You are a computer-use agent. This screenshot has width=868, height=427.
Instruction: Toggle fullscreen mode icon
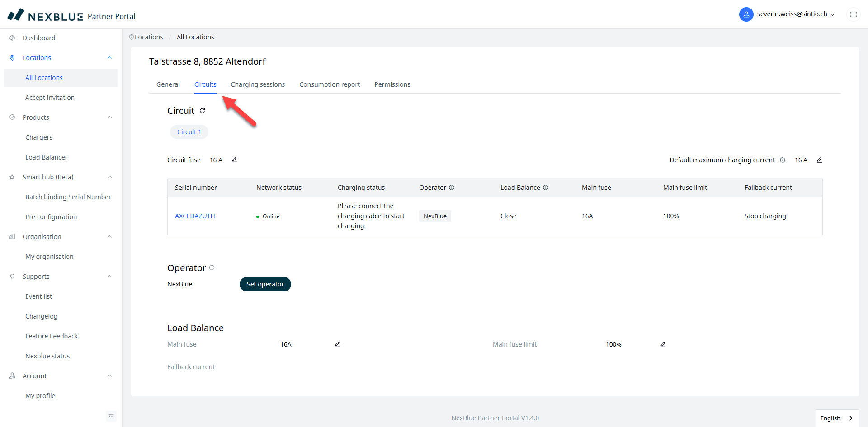(x=853, y=14)
